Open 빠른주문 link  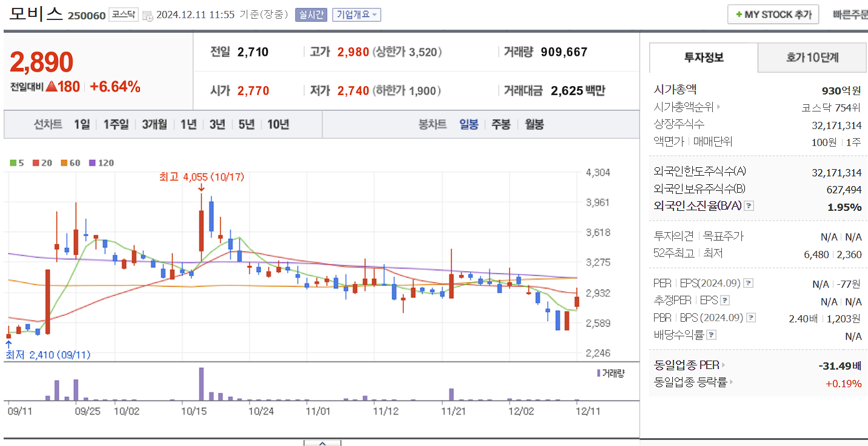(850, 15)
